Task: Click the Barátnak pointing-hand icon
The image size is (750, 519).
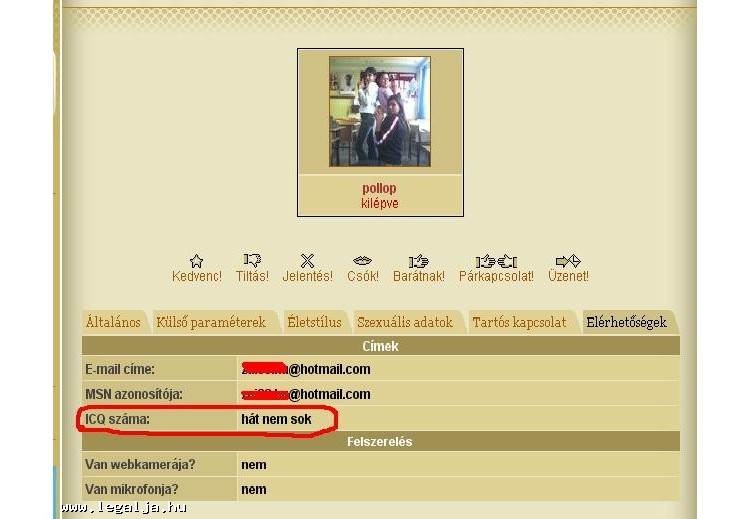Action: [x=419, y=261]
